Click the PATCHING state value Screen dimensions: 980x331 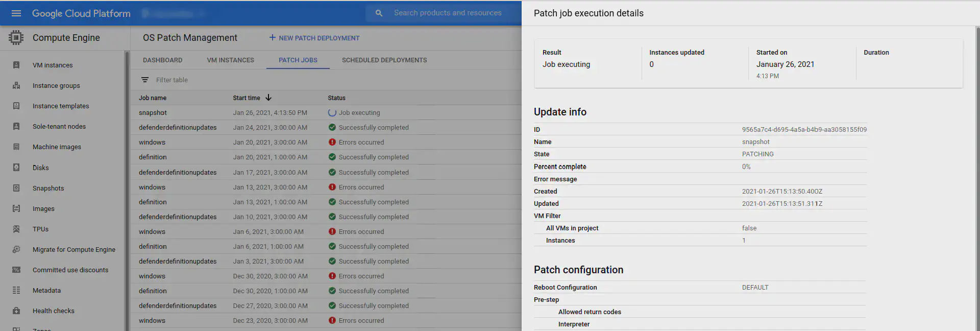coord(758,154)
